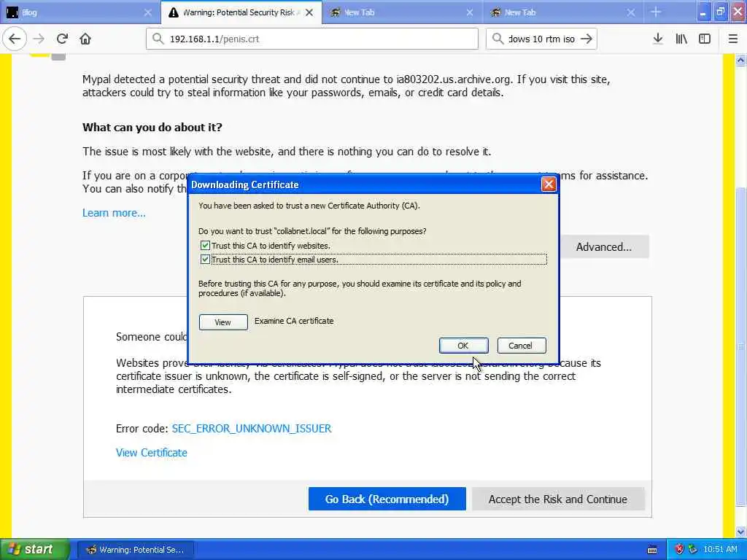The image size is (747, 560).
Task: Click the search box field
Action: (x=541, y=39)
